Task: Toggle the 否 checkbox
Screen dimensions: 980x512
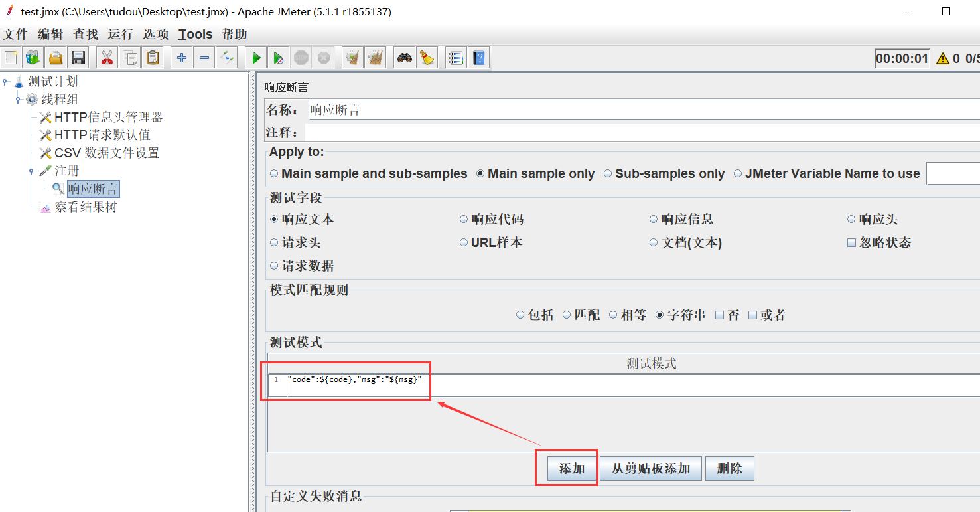Action: click(727, 315)
